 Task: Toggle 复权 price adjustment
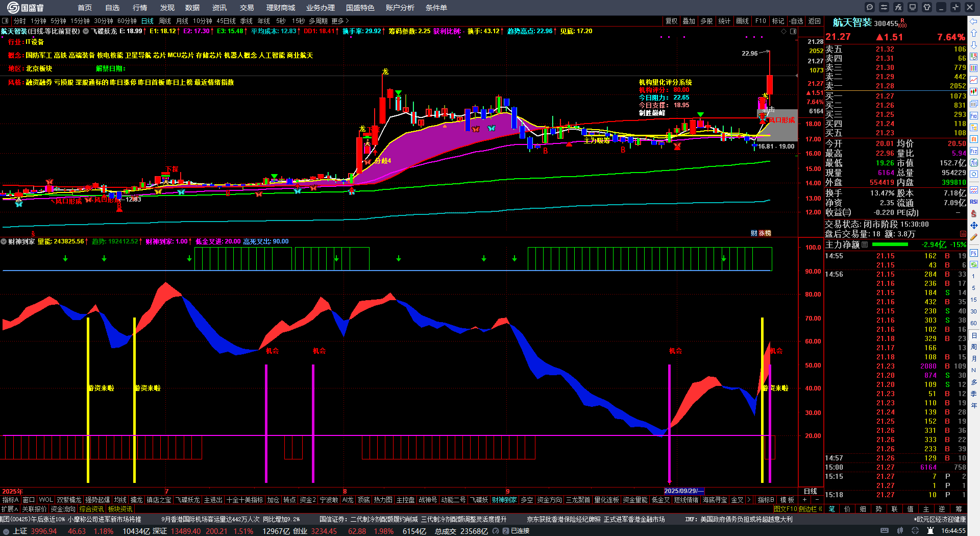point(671,21)
